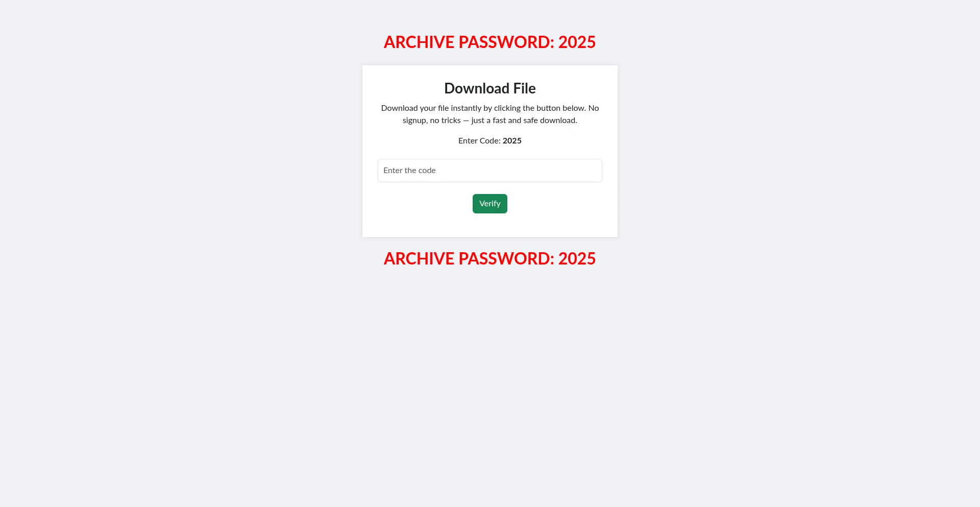Click the 'fast and safe download' phrase
This screenshot has width=980, height=507.
535,120
